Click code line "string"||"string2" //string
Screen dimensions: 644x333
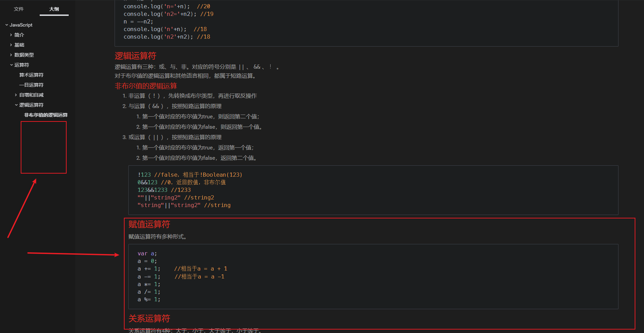coord(184,205)
